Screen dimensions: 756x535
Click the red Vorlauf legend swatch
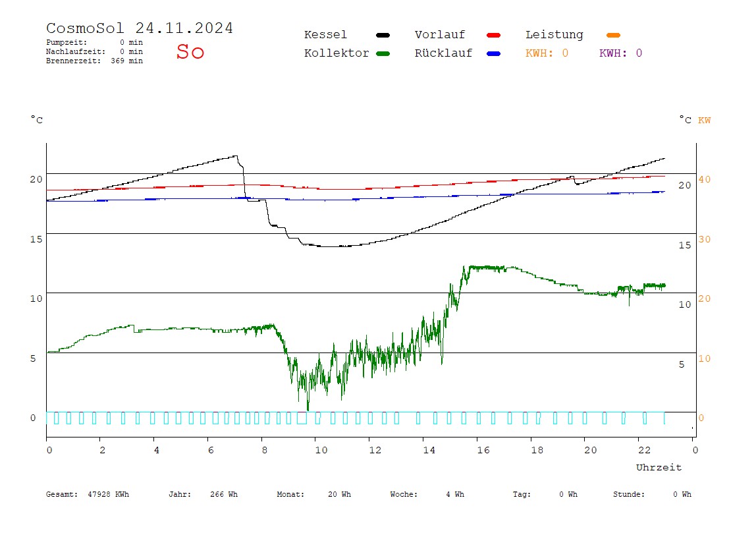click(x=494, y=35)
